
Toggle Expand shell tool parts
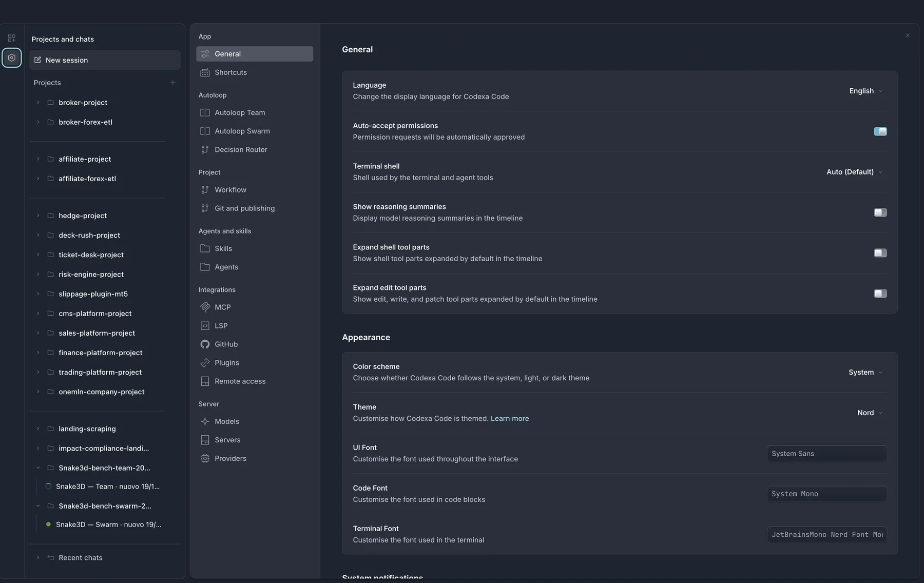pyautogui.click(x=880, y=253)
